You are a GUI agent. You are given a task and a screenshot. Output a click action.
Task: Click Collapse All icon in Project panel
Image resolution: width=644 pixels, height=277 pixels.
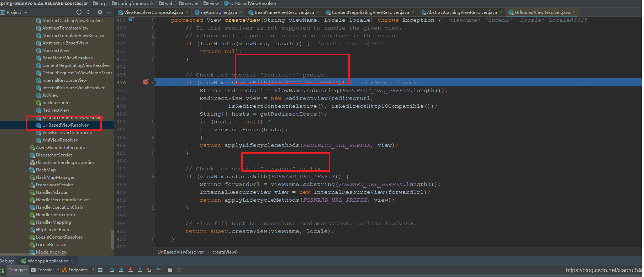click(88, 12)
